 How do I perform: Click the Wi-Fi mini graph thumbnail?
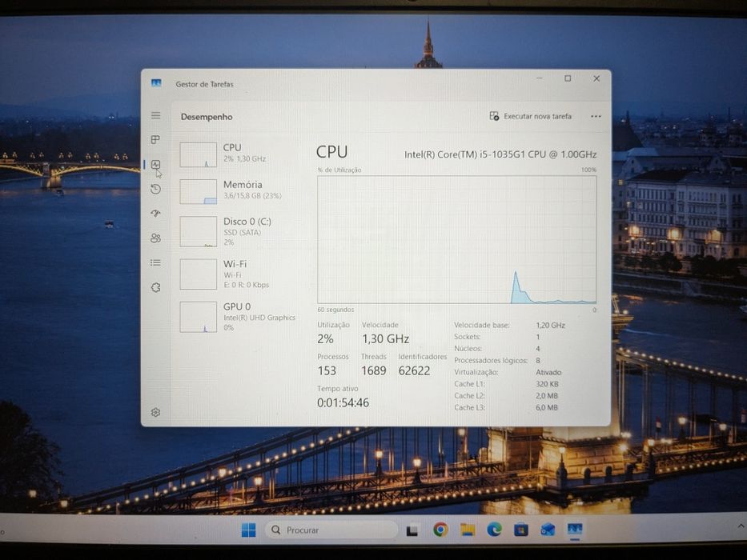click(x=199, y=274)
